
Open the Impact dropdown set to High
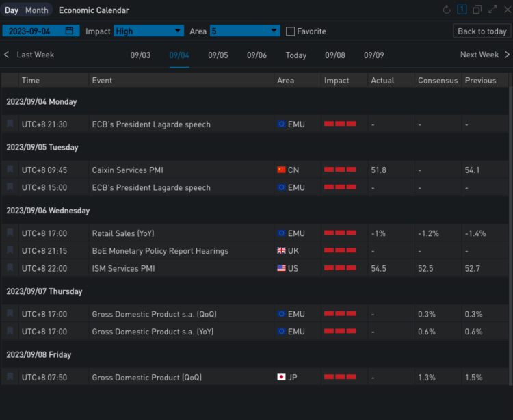point(149,31)
